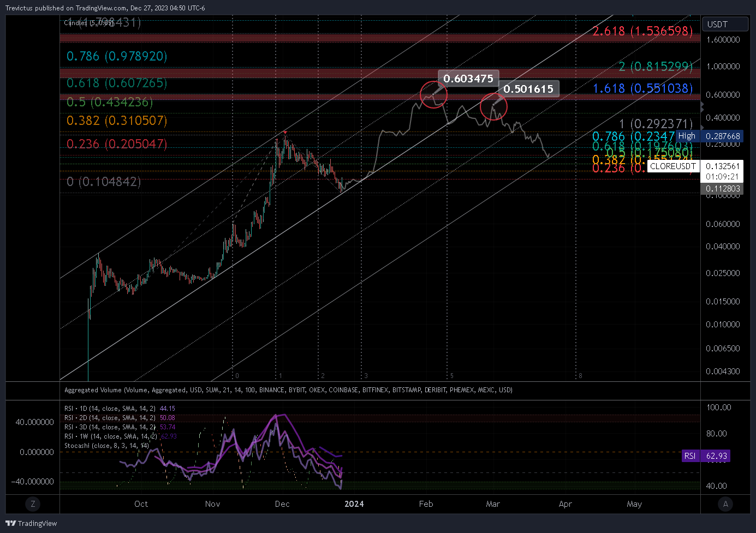Select the RSI 1W legend row
This screenshot has height=533, width=756.
click(121, 436)
